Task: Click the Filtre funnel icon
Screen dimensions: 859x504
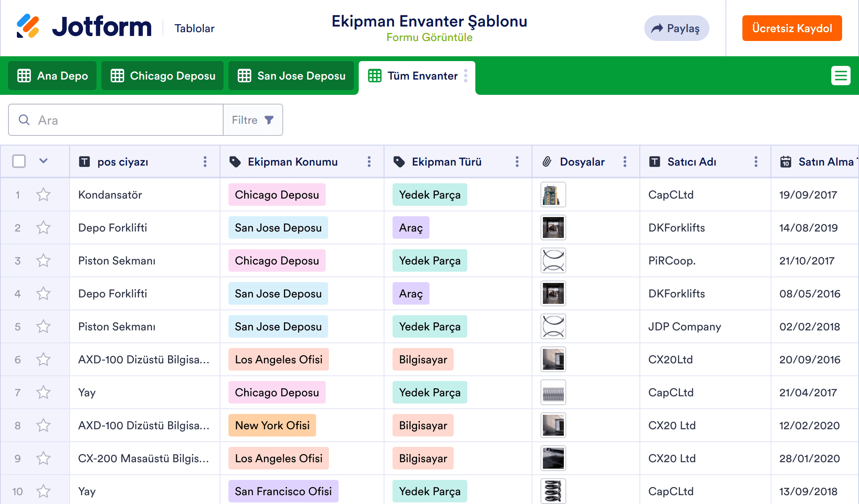Action: pyautogui.click(x=269, y=120)
